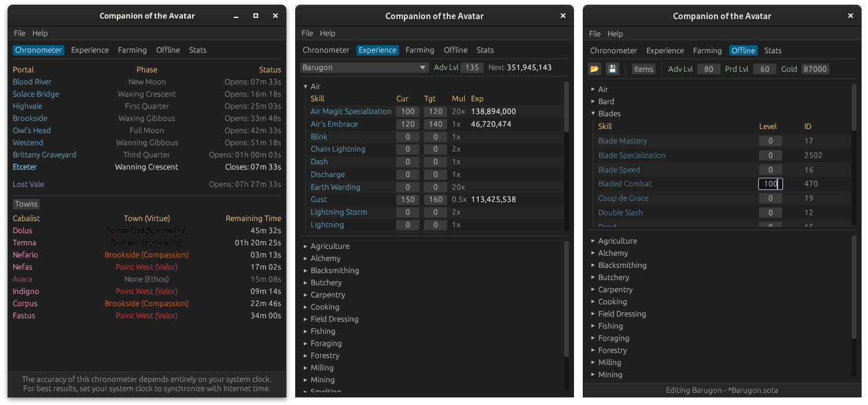Collapse the Blades skill category

tap(593, 114)
